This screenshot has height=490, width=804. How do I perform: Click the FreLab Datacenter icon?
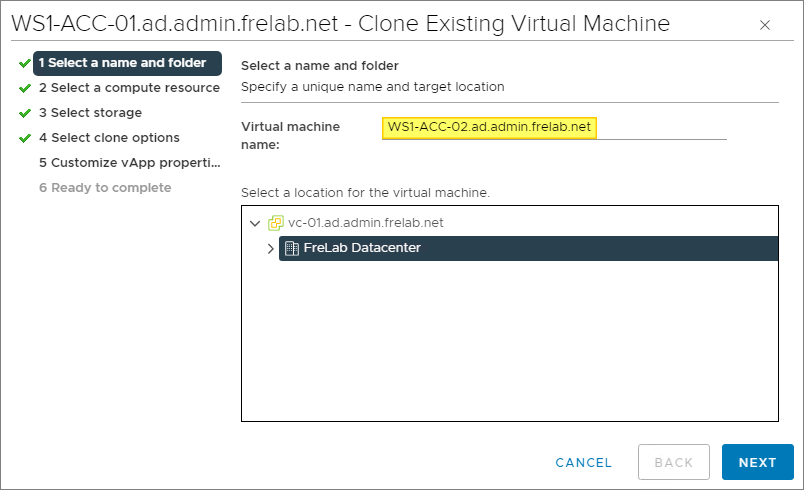291,248
